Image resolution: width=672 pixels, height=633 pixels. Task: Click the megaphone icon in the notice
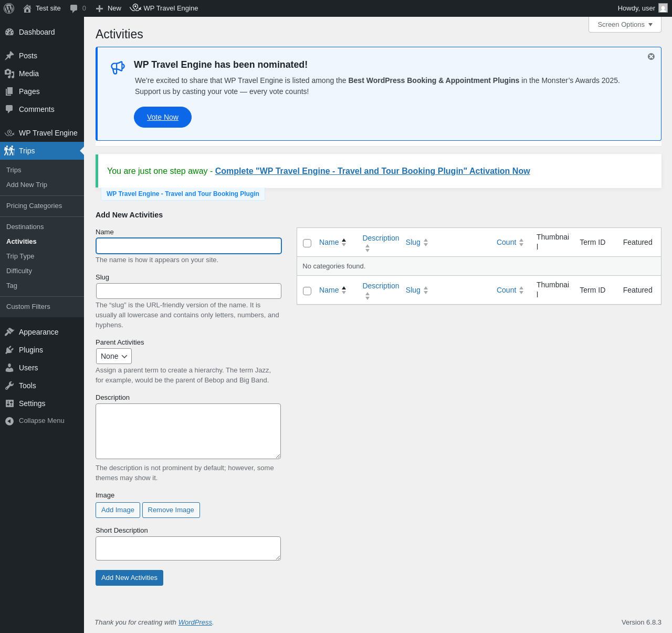point(118,67)
